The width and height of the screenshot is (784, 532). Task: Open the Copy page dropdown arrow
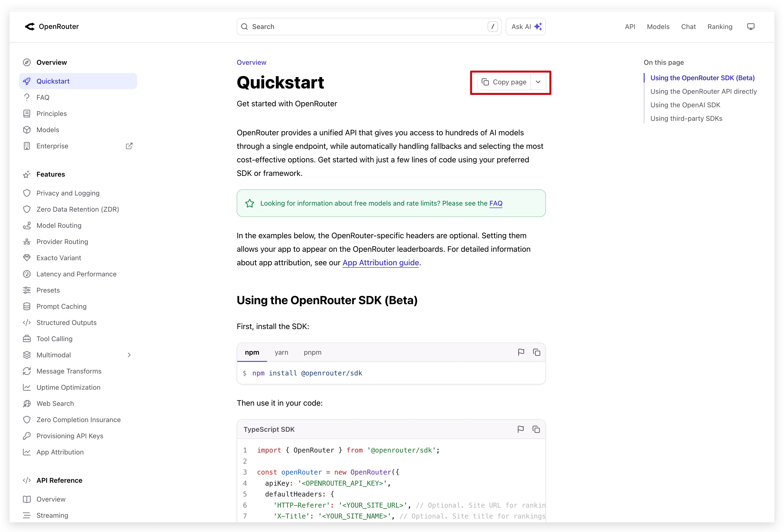coord(538,82)
